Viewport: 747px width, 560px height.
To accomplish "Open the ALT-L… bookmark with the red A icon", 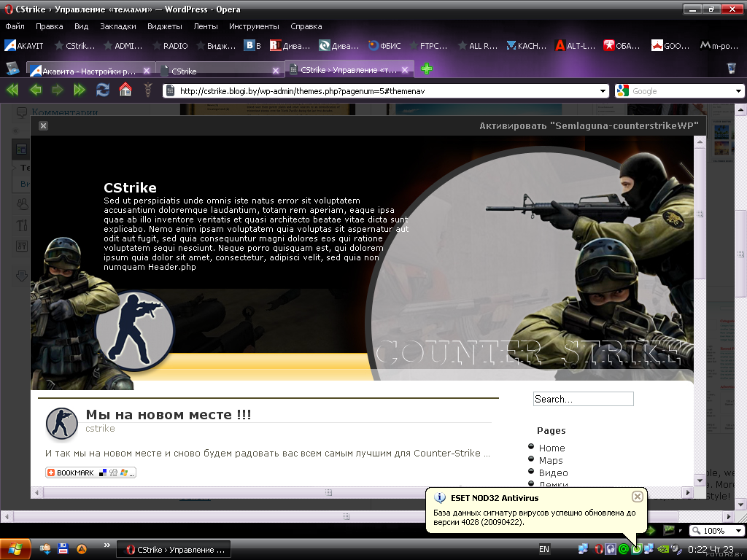I will point(575,46).
